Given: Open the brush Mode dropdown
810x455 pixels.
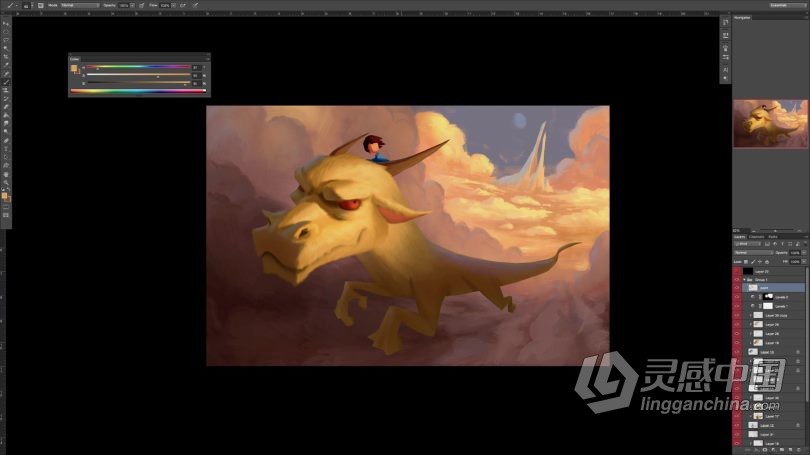Looking at the screenshot, I should 80,5.
